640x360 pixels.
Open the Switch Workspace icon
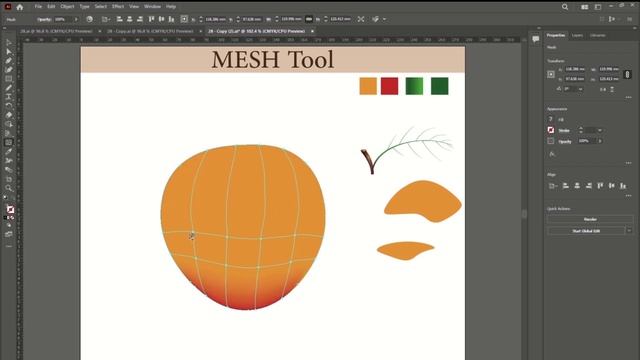[598, 7]
